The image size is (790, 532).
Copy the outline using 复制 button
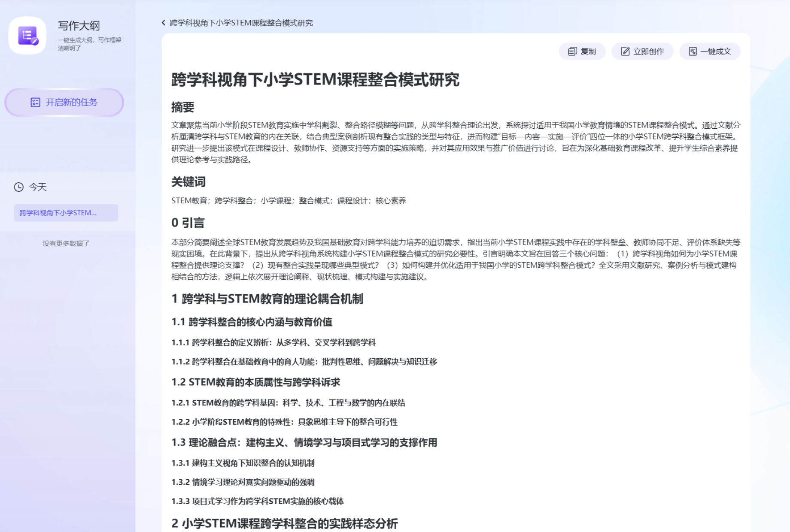pyautogui.click(x=582, y=51)
